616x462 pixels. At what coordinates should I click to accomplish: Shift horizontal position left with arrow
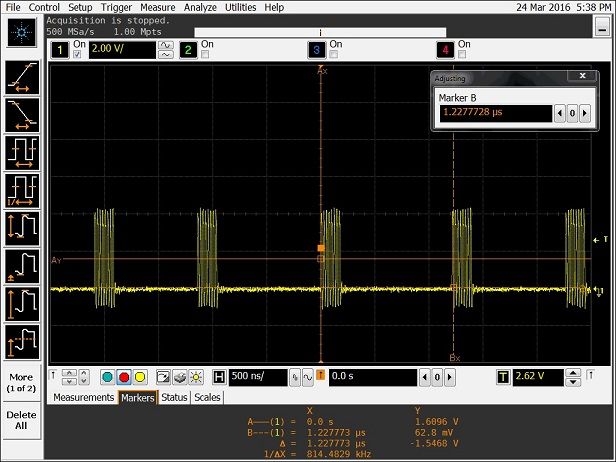coord(425,378)
